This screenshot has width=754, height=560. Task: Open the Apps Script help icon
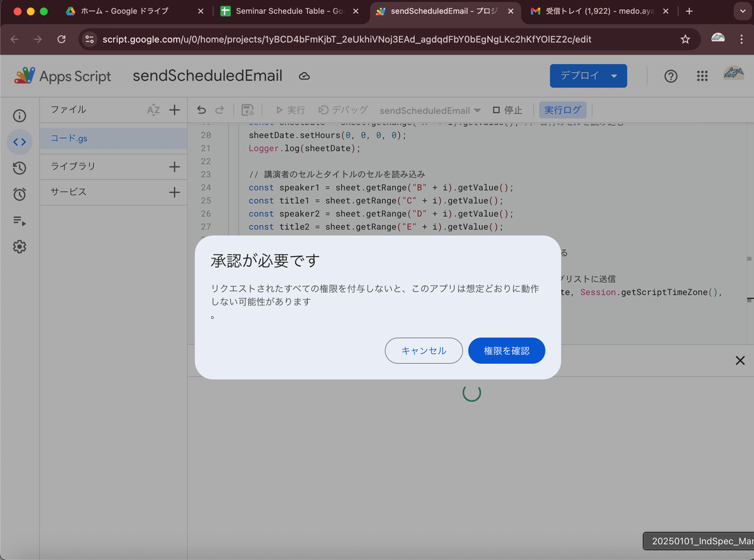click(670, 76)
